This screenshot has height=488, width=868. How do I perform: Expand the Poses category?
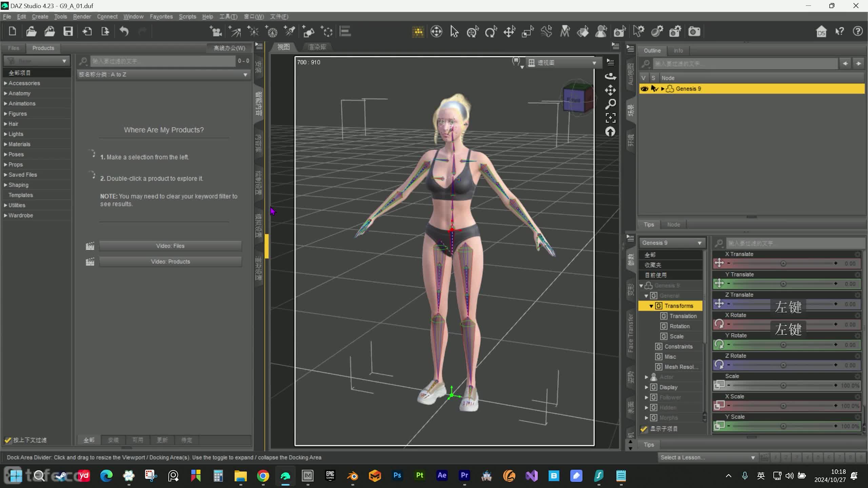tap(5, 154)
